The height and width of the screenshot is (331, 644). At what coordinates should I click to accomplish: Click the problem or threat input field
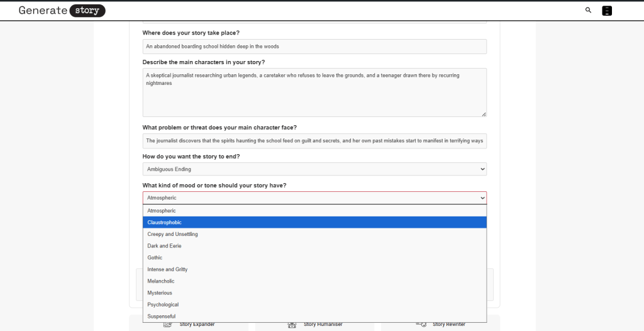[314, 141]
